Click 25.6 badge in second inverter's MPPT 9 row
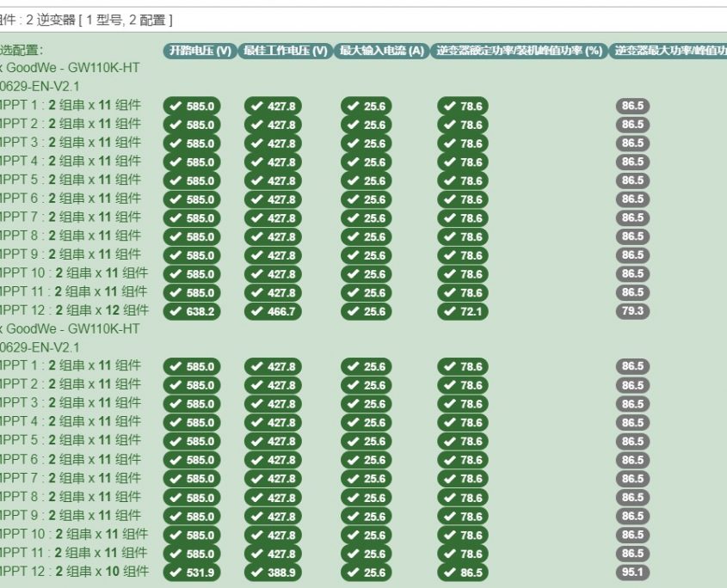727x588 pixels. click(x=367, y=517)
